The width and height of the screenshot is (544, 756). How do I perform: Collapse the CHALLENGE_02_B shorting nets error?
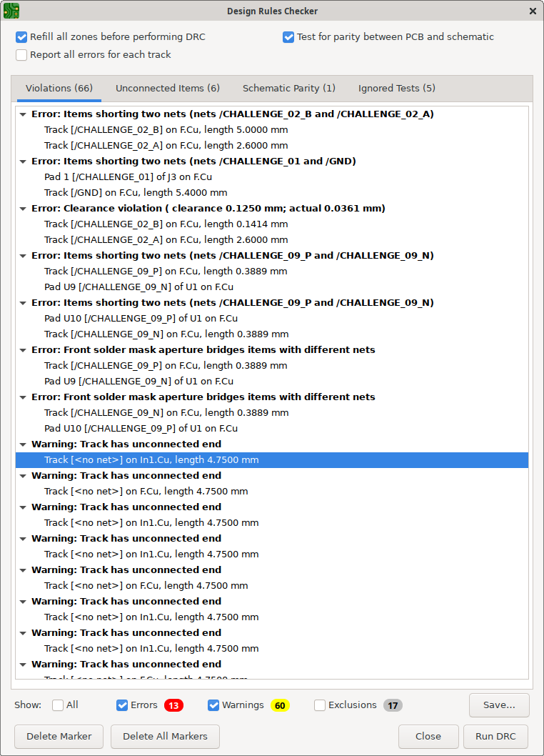tap(23, 114)
